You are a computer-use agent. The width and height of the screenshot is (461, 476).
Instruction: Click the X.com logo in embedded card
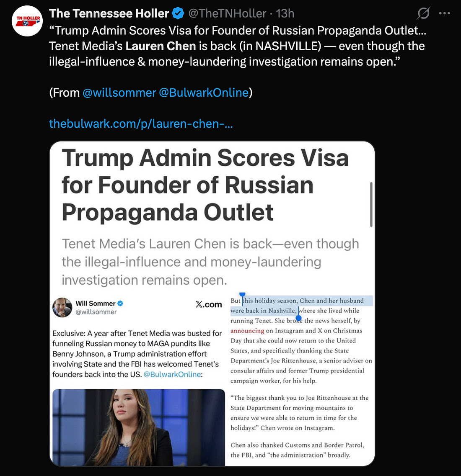click(x=208, y=304)
